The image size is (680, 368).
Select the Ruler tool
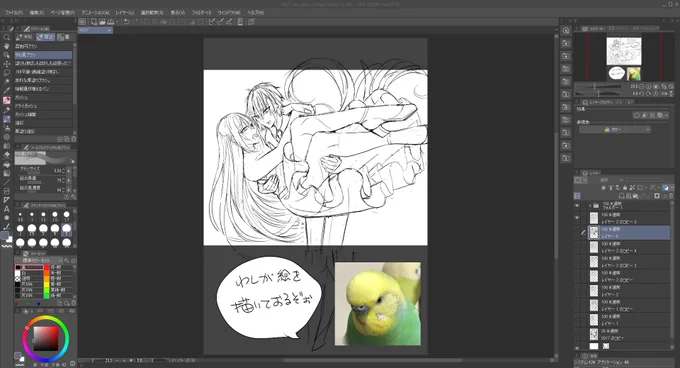point(7,200)
